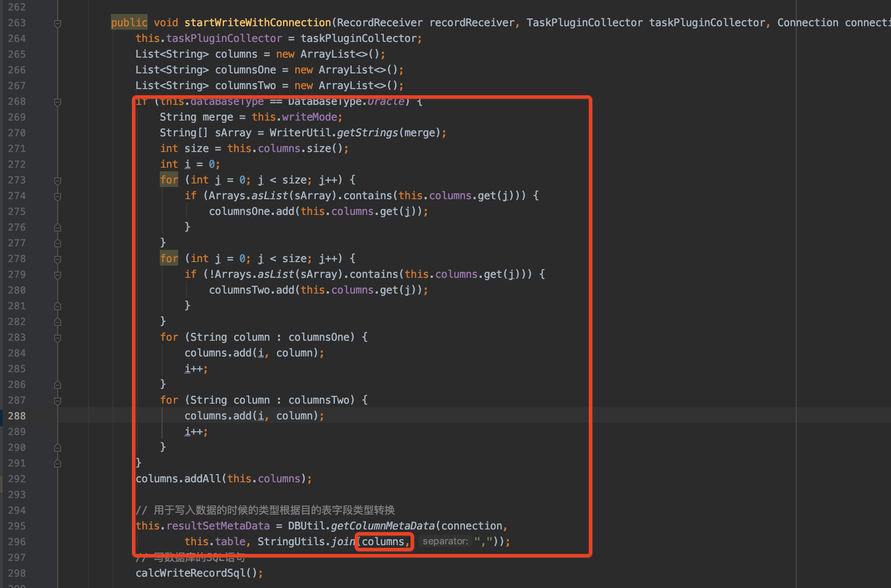Click 'columnsOne.add' call on line 275
The height and width of the screenshot is (588, 891).
pos(252,211)
